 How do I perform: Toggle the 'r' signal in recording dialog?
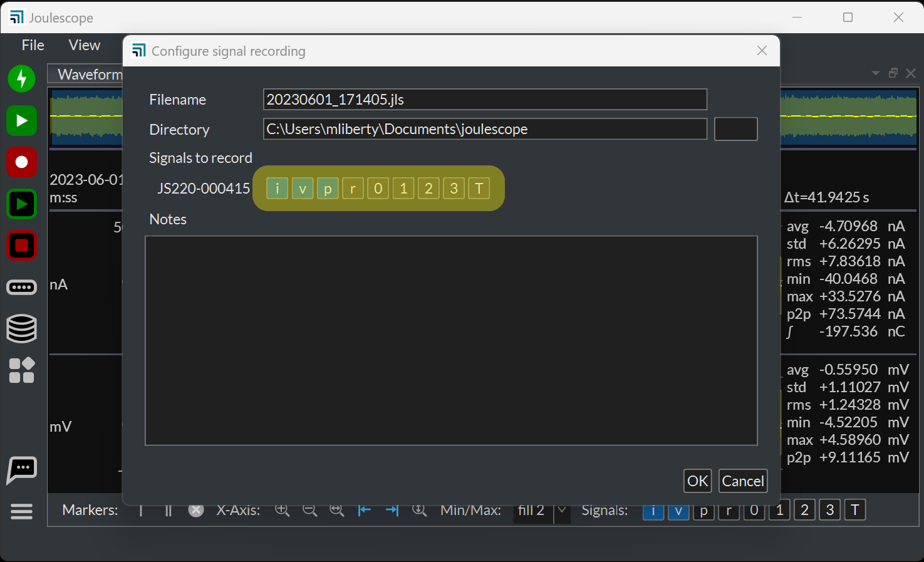(x=353, y=189)
